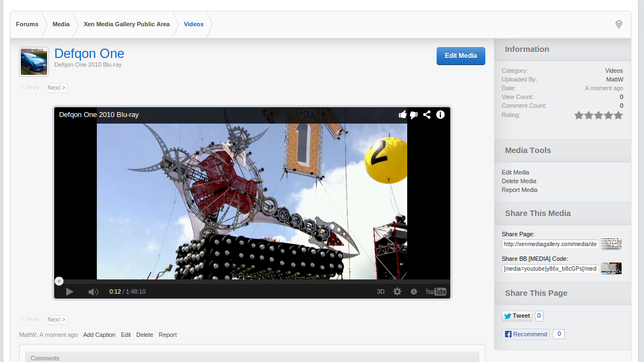644x362 pixels.
Task: Click QR image beside Share Page
Action: point(611,244)
